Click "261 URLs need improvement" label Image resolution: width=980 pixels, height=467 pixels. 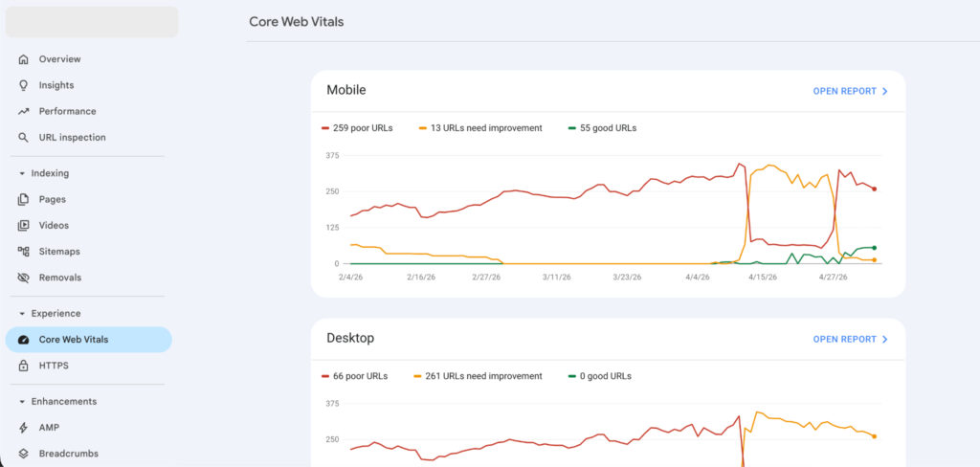(x=483, y=376)
